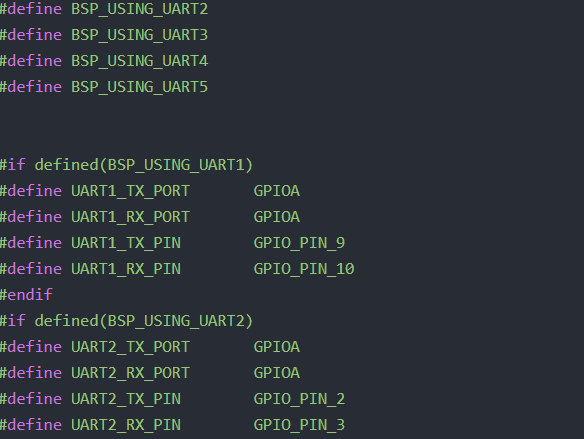
Task: Click GPIOA value of UART1_RX_PORT
Action: 277,217
